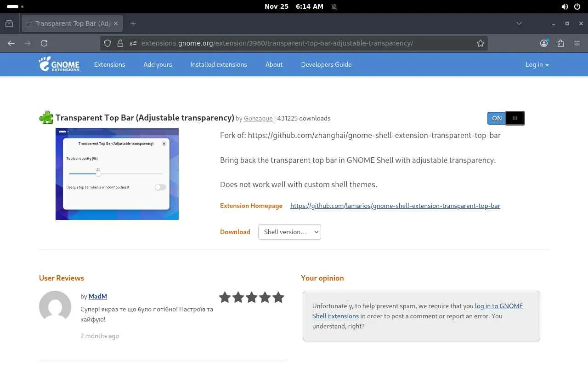Screen dimensions: 588x368
Task: Click the tracking protection shield icon
Action: [107, 43]
